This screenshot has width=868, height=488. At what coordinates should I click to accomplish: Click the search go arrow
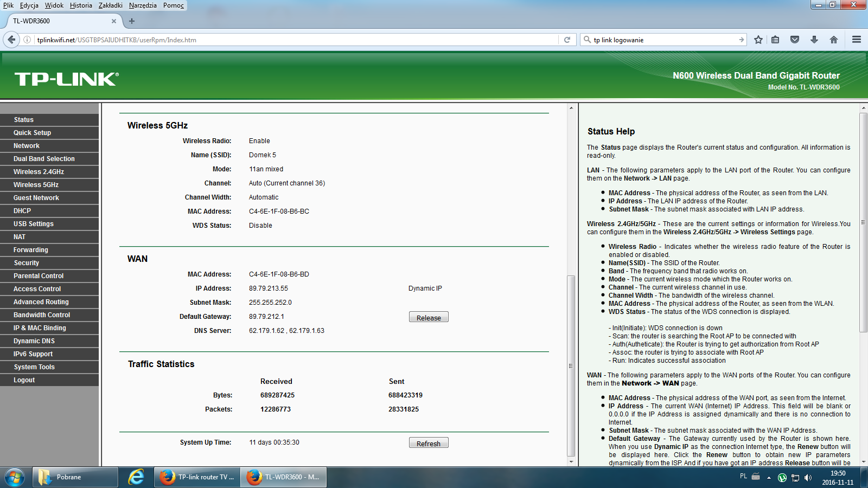point(741,40)
